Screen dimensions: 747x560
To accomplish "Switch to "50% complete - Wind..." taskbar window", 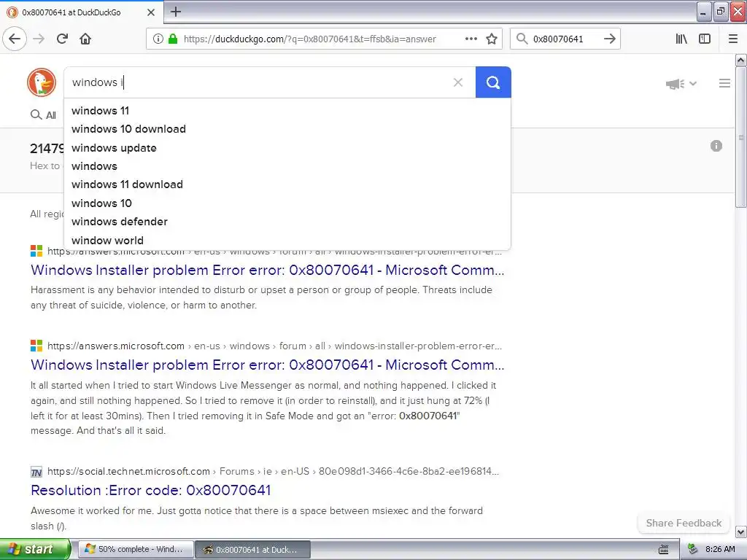I will 136,549.
